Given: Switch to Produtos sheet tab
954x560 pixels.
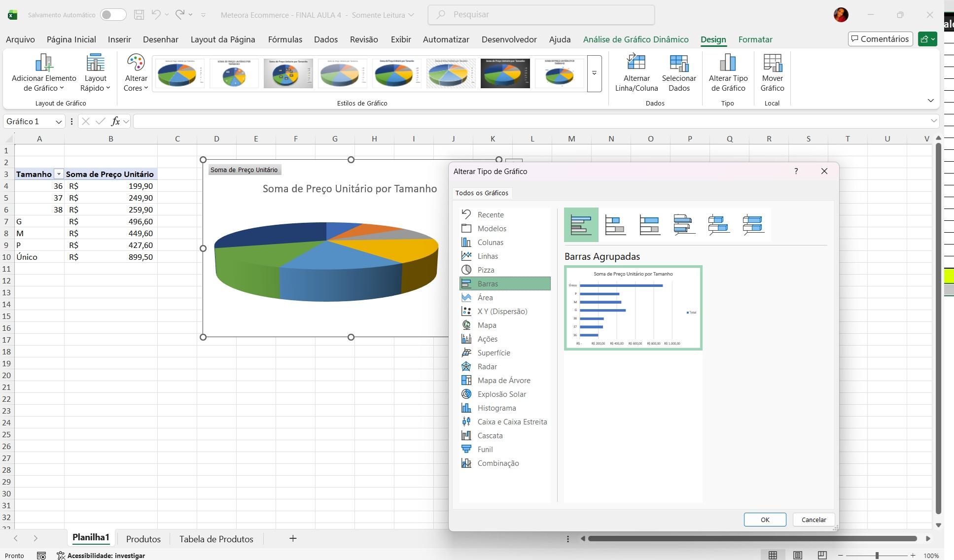Looking at the screenshot, I should click(x=143, y=539).
